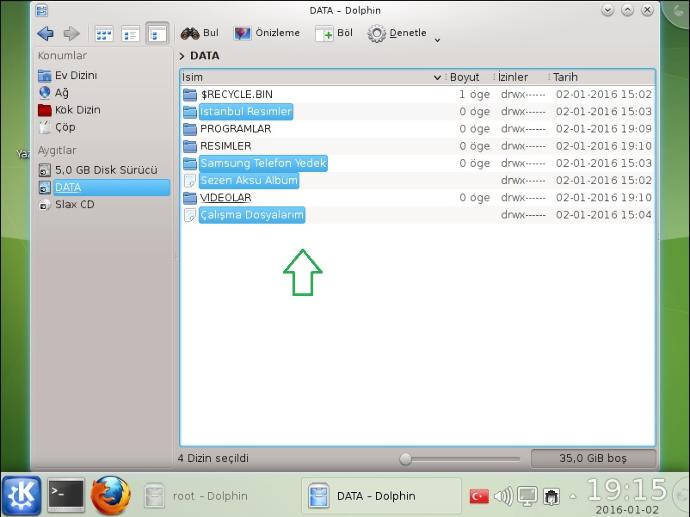Launch terminal from the panel
The height and width of the screenshot is (517, 690).
(66, 495)
